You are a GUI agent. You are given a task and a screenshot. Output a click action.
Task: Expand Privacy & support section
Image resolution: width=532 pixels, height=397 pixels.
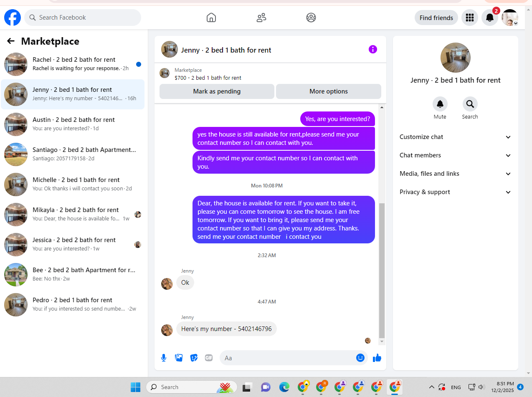pos(455,192)
